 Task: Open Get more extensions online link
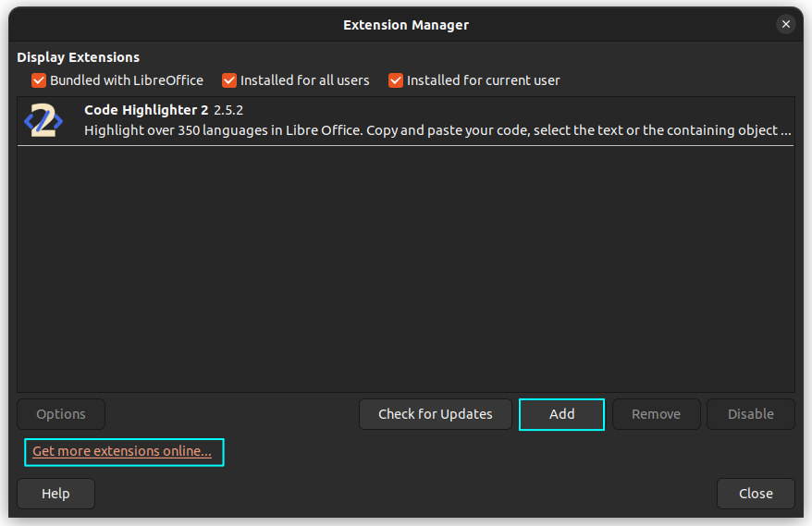point(122,451)
